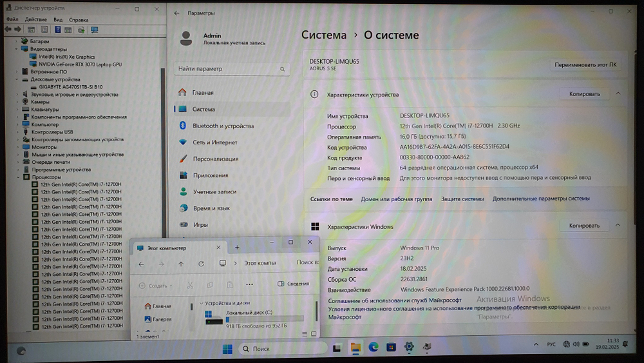Screen dimensions: 644x363
Task: Expand Батареи tree node
Action: pyautogui.click(x=17, y=41)
